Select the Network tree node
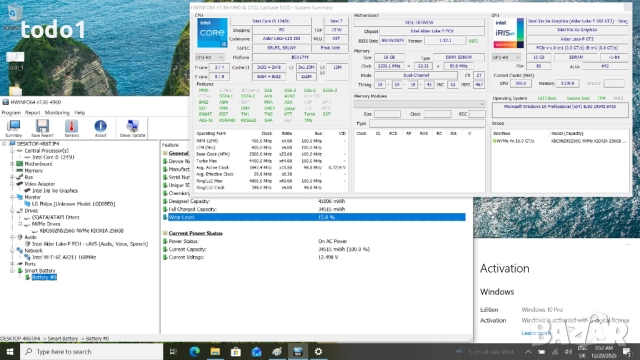The height and width of the screenshot is (360, 640). pyautogui.click(x=33, y=251)
